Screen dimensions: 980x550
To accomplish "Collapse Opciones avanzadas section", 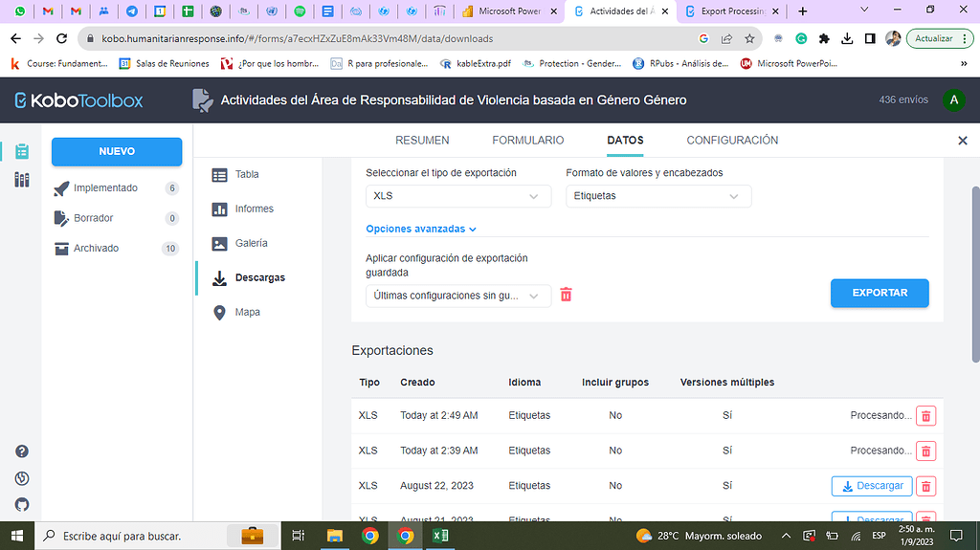I will (x=421, y=230).
